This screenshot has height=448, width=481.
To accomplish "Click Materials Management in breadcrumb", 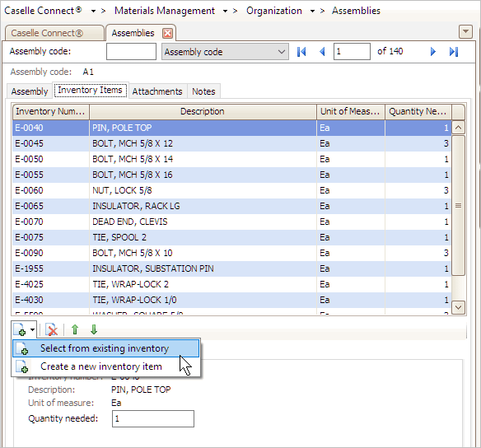I will 165,11.
